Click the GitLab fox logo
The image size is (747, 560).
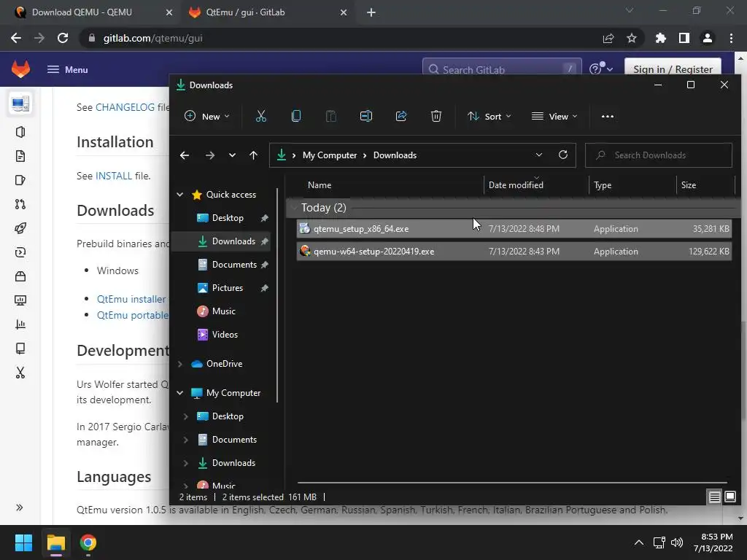pyautogui.click(x=20, y=69)
